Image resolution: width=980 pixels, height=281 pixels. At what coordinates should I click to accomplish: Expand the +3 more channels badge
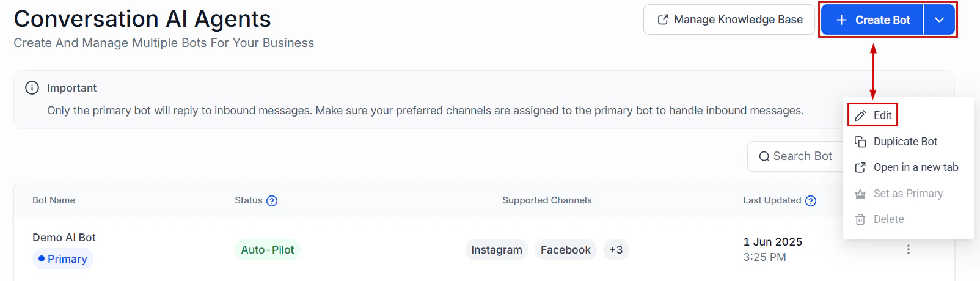point(616,250)
